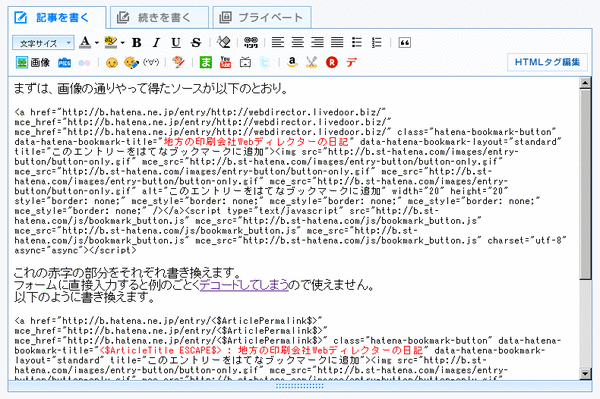
Task: Toggle strikethrough formatting
Action: [x=196, y=42]
